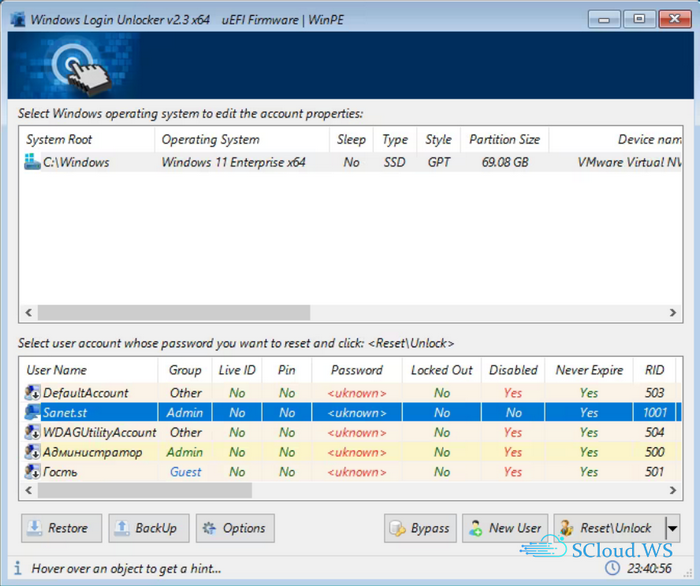The image size is (700, 586).
Task: Sort by the Operating System column header
Action: (x=242, y=140)
